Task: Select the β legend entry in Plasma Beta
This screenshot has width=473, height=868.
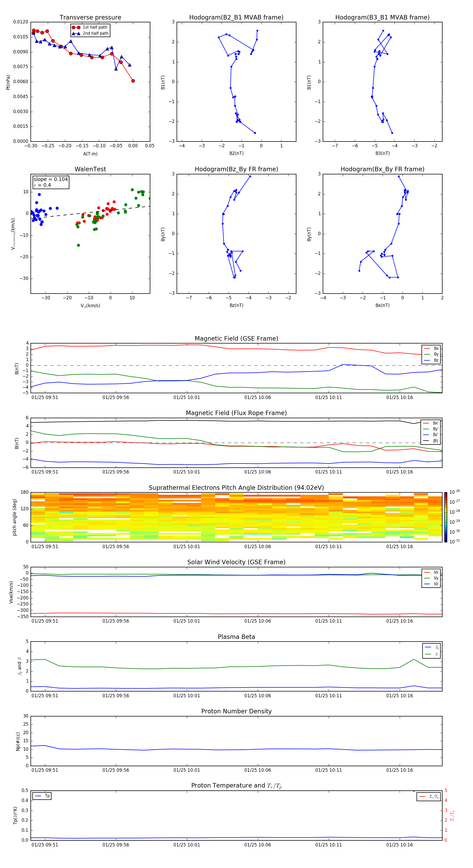Action: coord(431,654)
